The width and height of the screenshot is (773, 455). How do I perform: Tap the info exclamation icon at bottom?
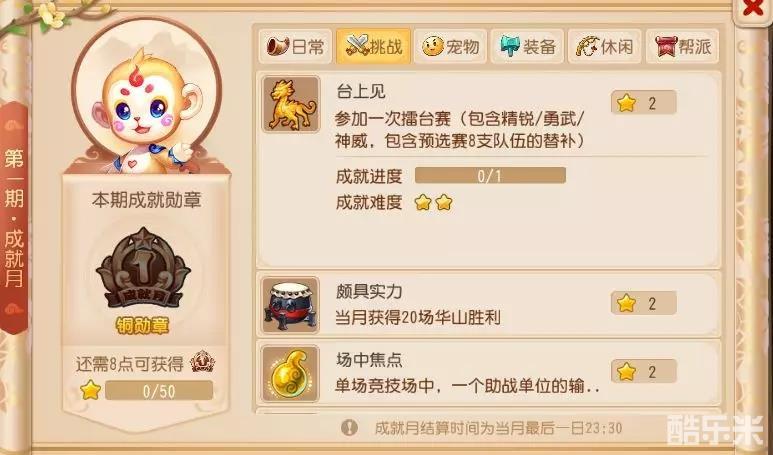coord(349,427)
